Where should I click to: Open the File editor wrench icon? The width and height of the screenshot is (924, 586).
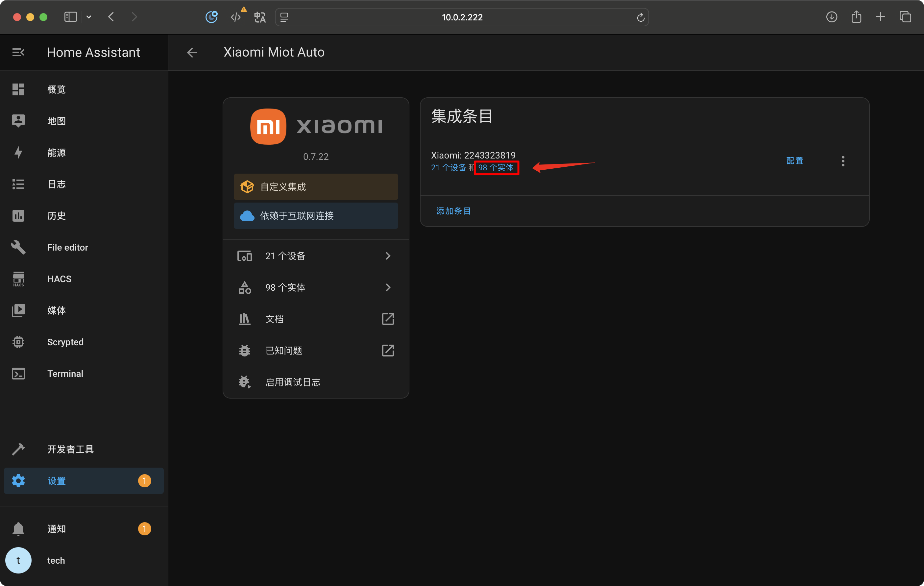point(18,247)
